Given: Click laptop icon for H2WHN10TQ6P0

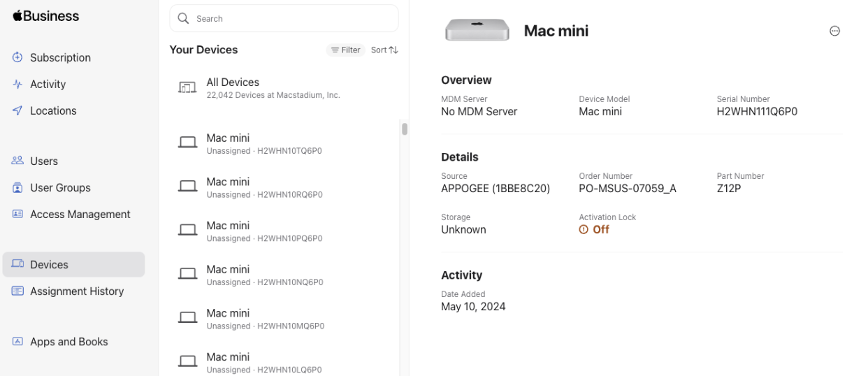Looking at the screenshot, I should click(187, 143).
